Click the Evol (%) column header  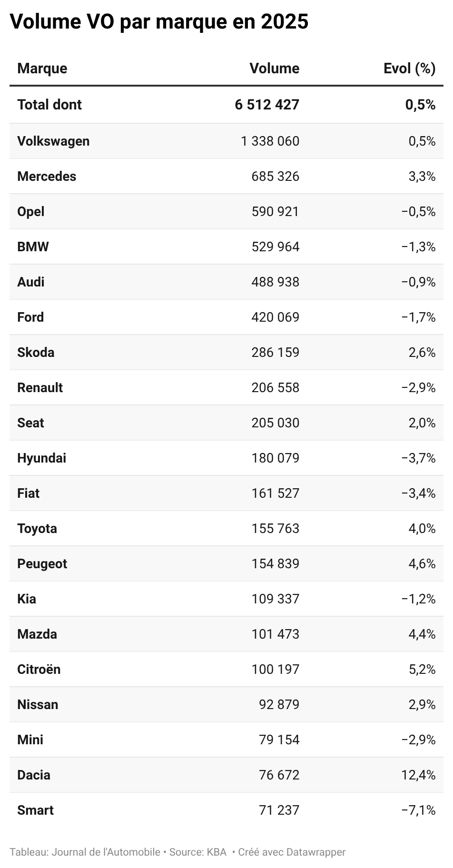[x=409, y=69]
